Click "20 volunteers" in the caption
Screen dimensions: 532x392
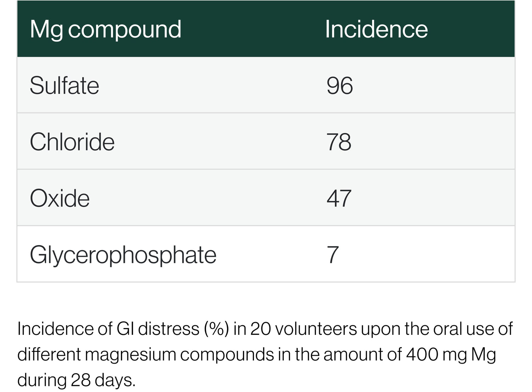pos(304,329)
